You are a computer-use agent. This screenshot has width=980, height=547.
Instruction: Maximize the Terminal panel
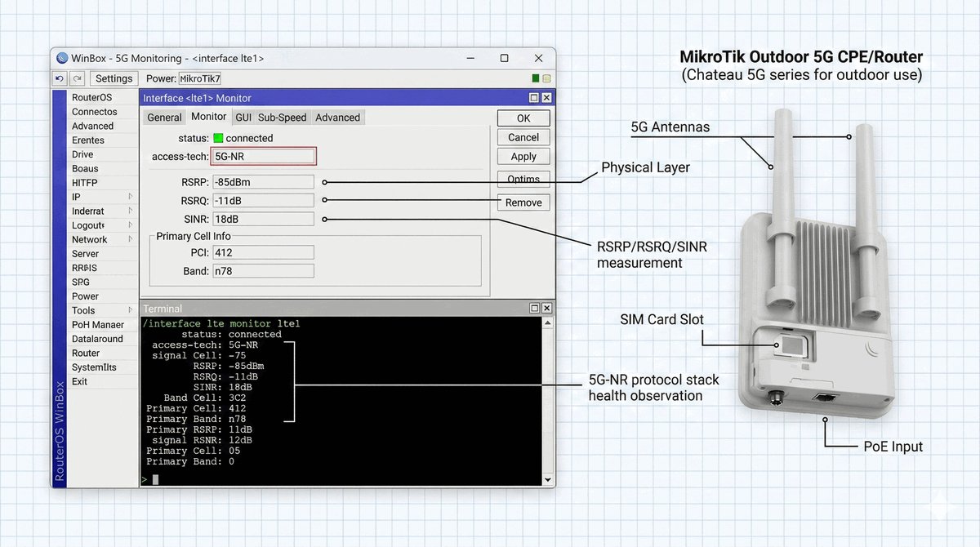(534, 309)
